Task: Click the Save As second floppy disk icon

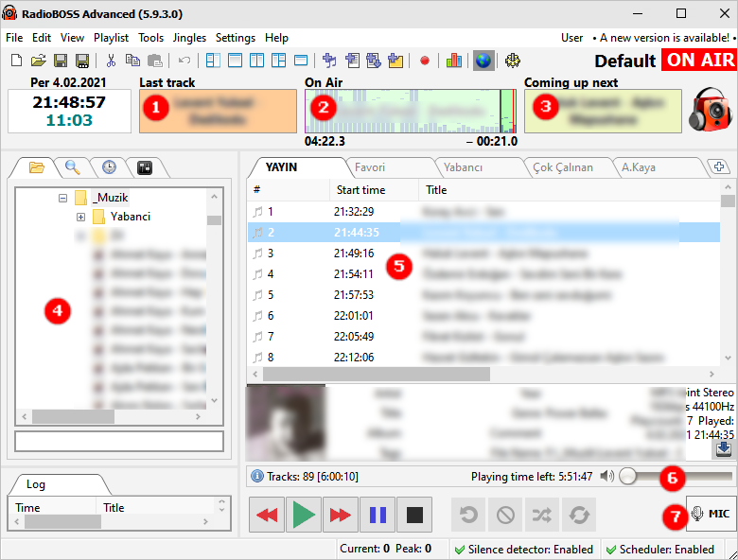Action: click(x=82, y=61)
